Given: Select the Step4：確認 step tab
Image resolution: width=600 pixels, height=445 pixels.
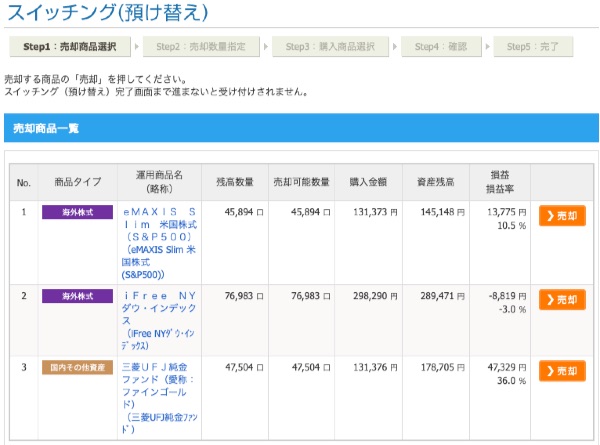Looking at the screenshot, I should coord(441,47).
